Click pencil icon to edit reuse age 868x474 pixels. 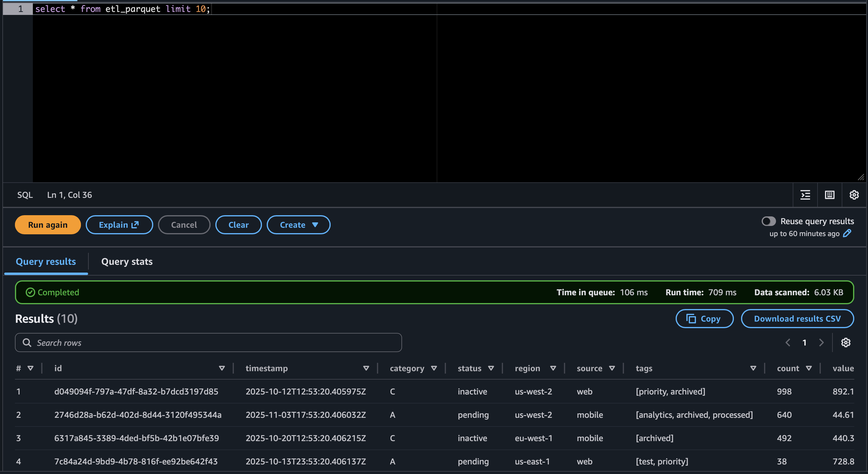click(847, 233)
